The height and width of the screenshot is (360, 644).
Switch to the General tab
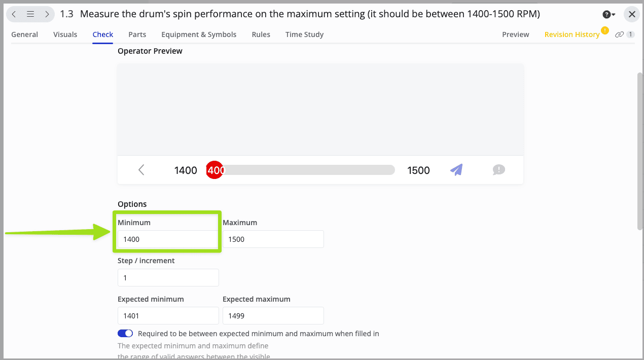[24, 34]
